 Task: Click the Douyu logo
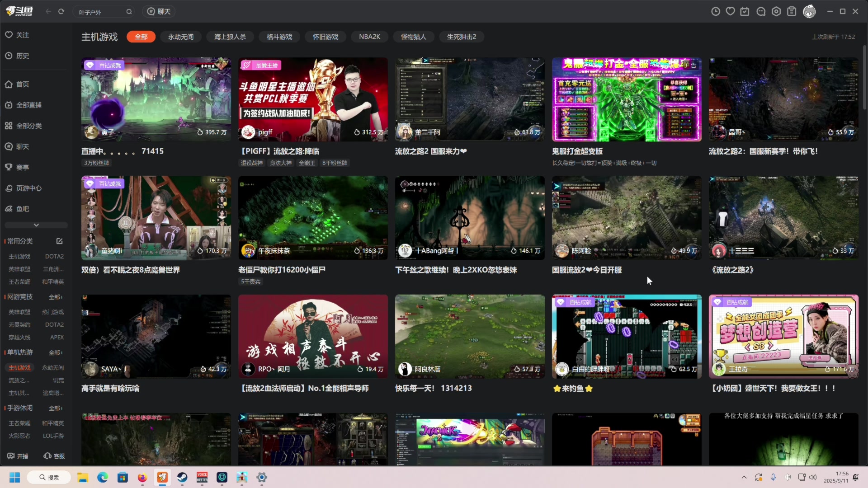click(x=19, y=11)
